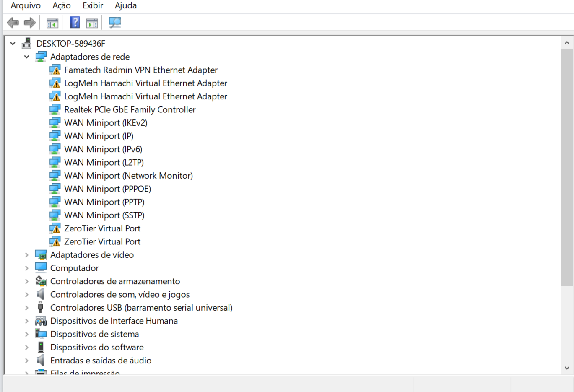Click the WAN Miniport (IPv6) icon
Image resolution: width=574 pixels, height=392 pixels.
pos(55,149)
